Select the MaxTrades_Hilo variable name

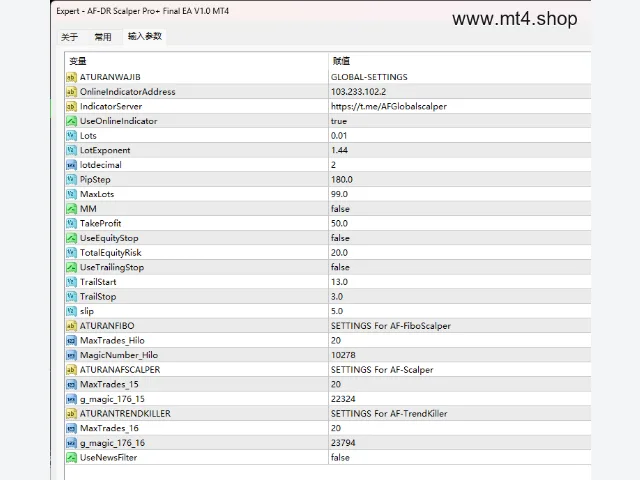(112, 340)
